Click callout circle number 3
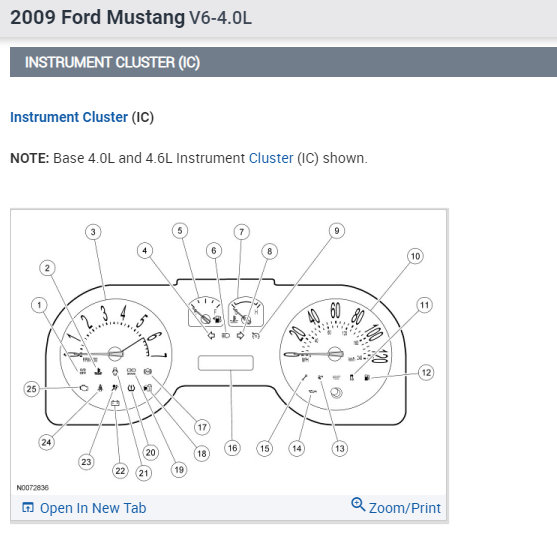Viewport: 557px width, 558px height. pos(93,232)
